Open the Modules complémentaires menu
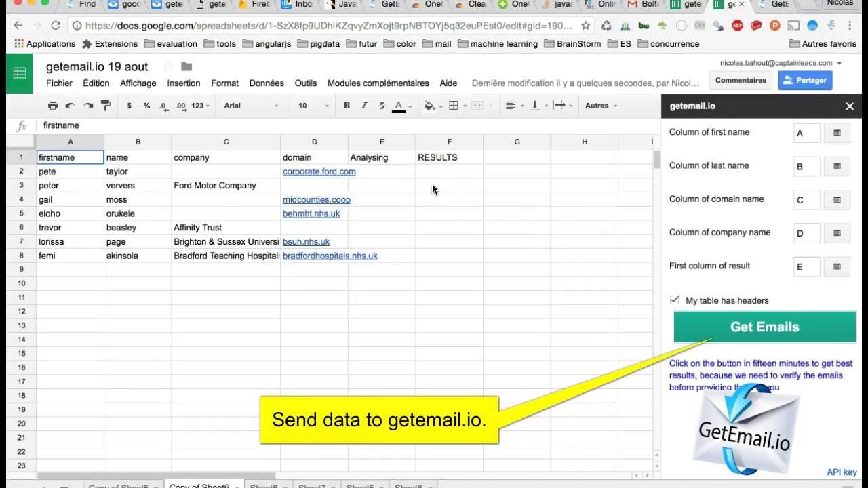This screenshot has width=868, height=488. pyautogui.click(x=378, y=83)
